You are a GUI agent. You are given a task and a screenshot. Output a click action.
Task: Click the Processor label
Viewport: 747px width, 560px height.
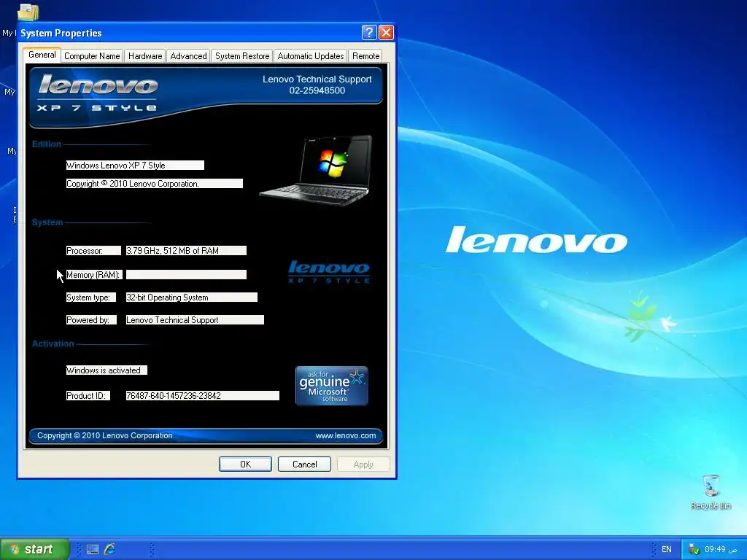click(x=93, y=251)
